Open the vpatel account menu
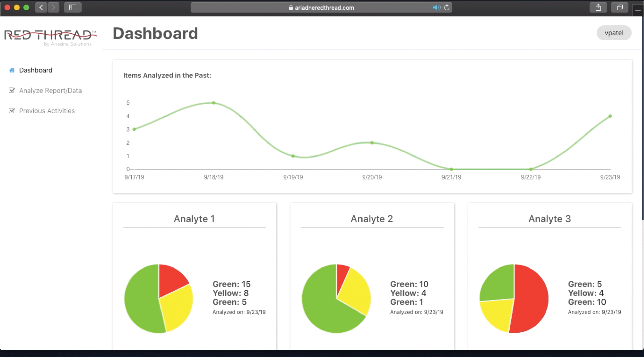The height and width of the screenshot is (357, 644). 614,33
